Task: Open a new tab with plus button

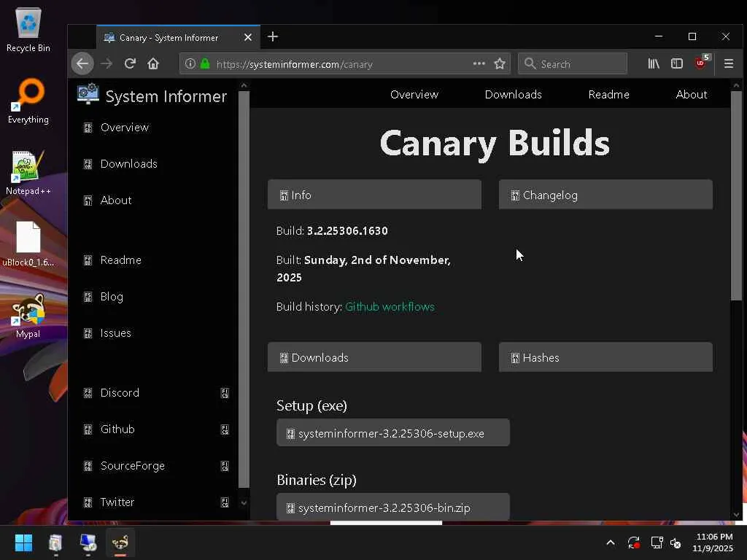Action: tap(273, 36)
